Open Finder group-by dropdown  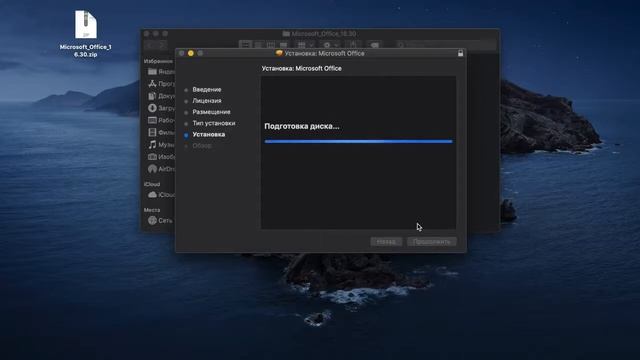point(306,44)
